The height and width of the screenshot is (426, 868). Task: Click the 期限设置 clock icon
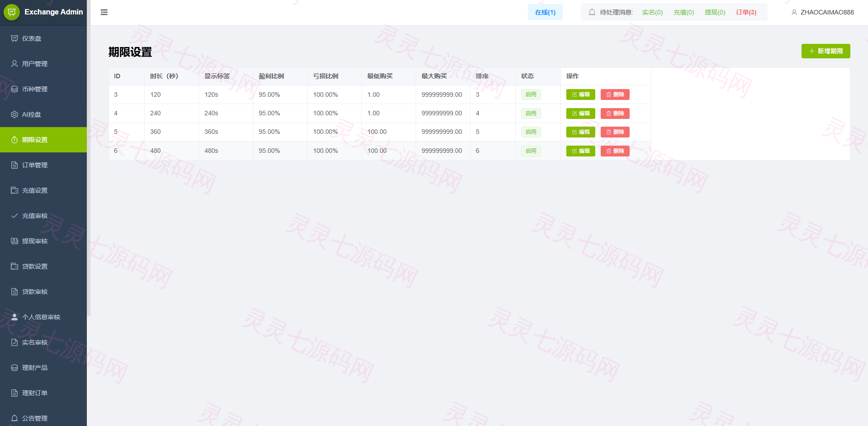coord(14,140)
